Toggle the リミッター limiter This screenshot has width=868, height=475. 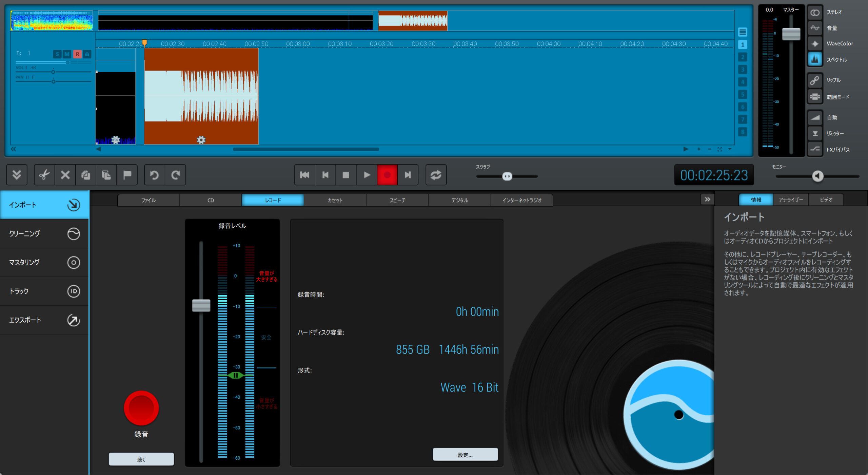(x=815, y=133)
